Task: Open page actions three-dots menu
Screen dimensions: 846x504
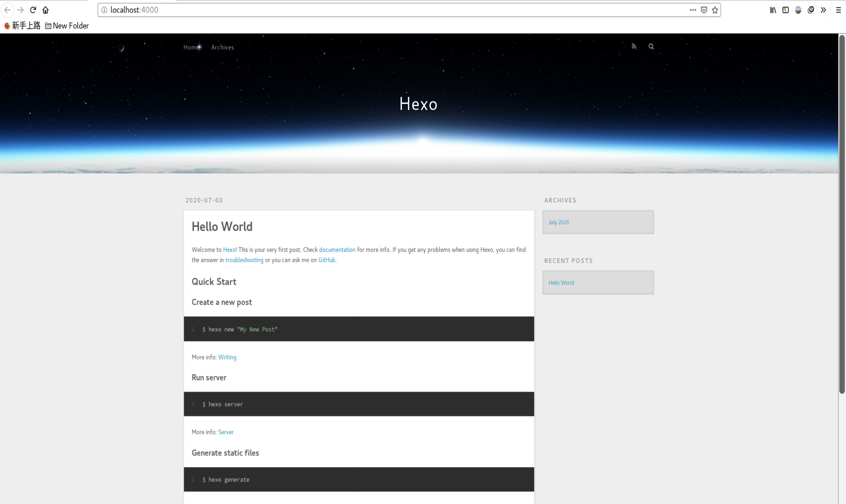Action: [692, 10]
